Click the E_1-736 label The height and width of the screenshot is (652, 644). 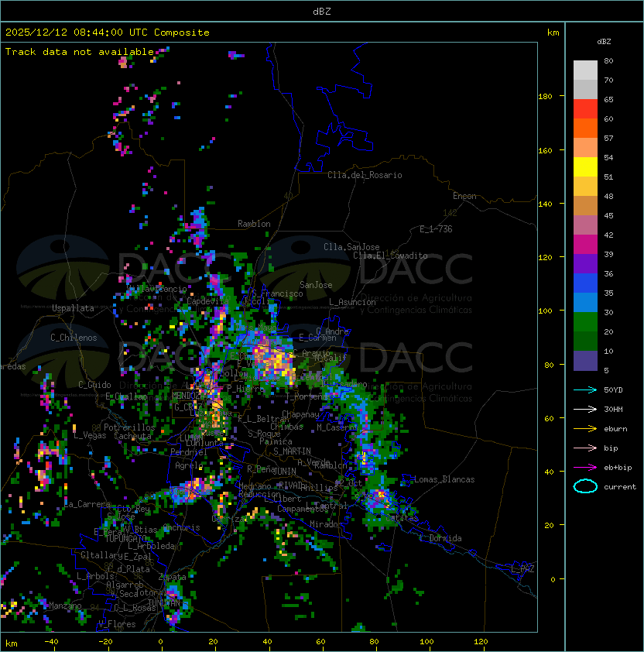click(436, 229)
